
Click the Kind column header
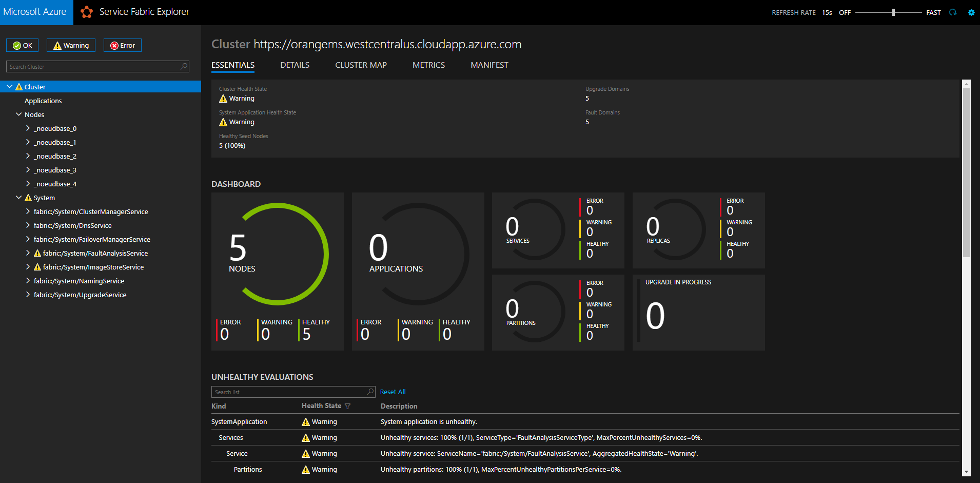click(x=219, y=406)
